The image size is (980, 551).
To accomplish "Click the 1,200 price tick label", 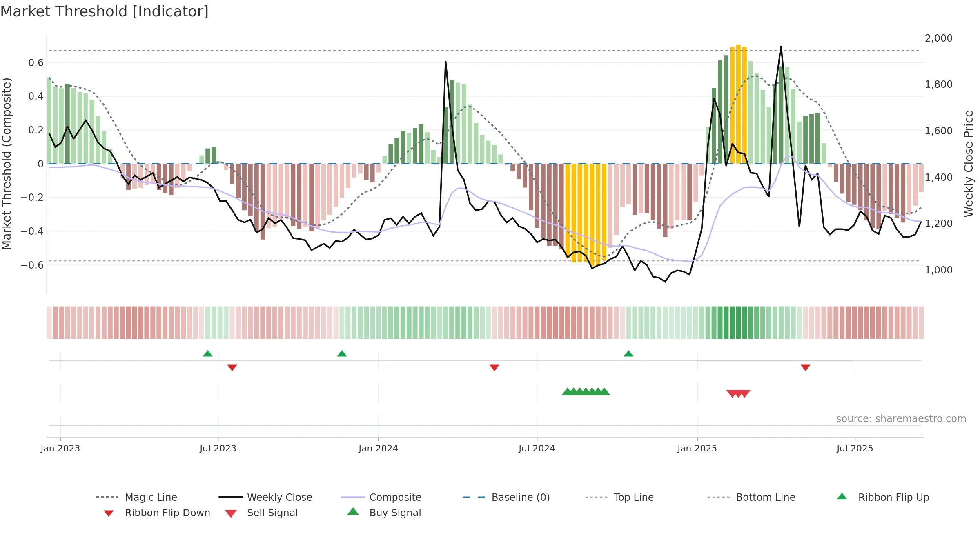I will pyautogui.click(x=939, y=224).
